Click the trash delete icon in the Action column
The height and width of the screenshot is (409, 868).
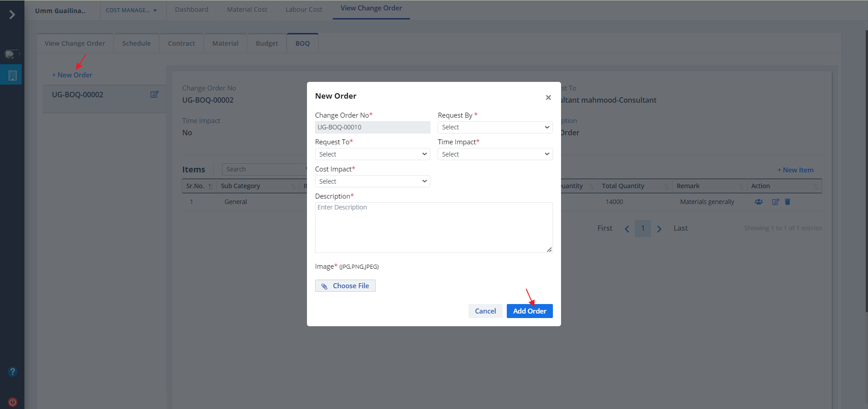788,202
